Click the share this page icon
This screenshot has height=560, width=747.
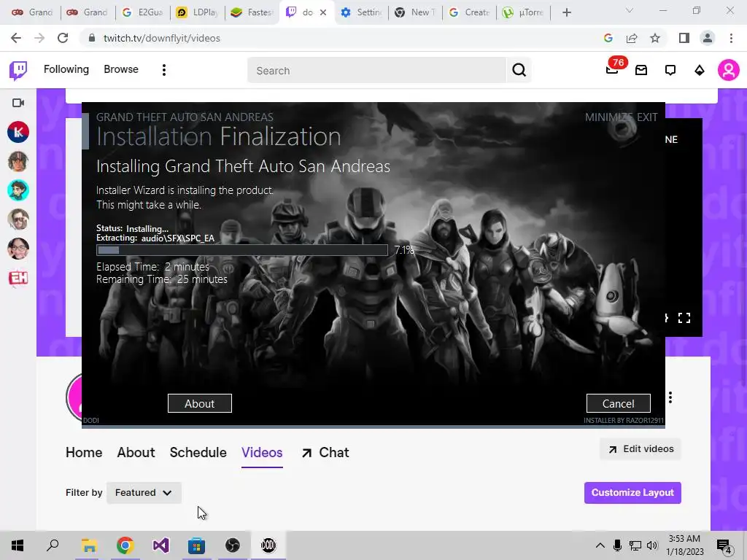coord(632,38)
